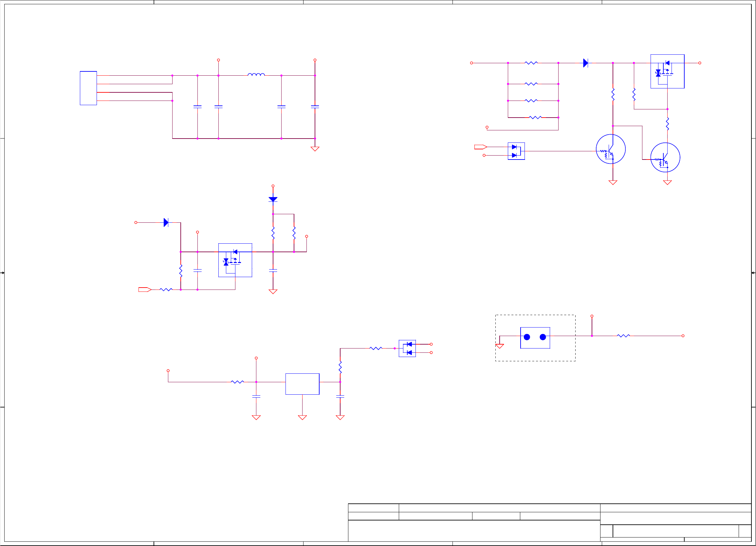Image resolution: width=756 pixels, height=546 pixels.
Task: Click the dual-diode box in bottom circuit
Action: pos(407,348)
